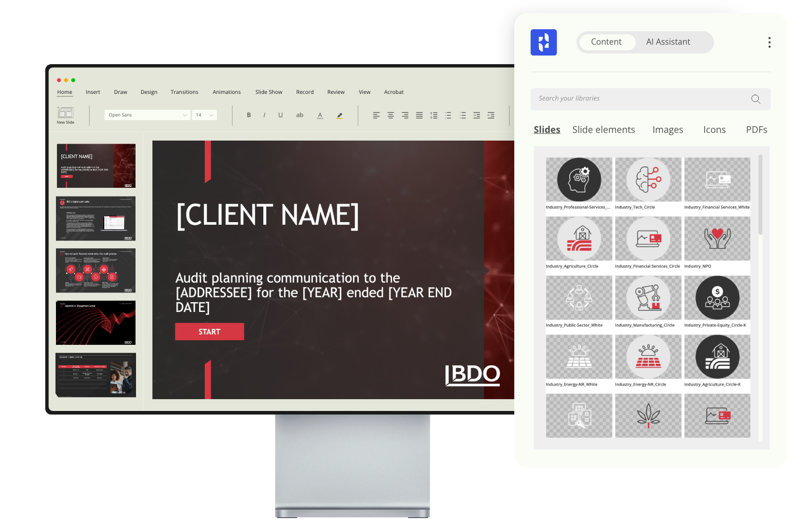Apply the 'ab' strikethrough text style
812x530 pixels.
[x=300, y=115]
